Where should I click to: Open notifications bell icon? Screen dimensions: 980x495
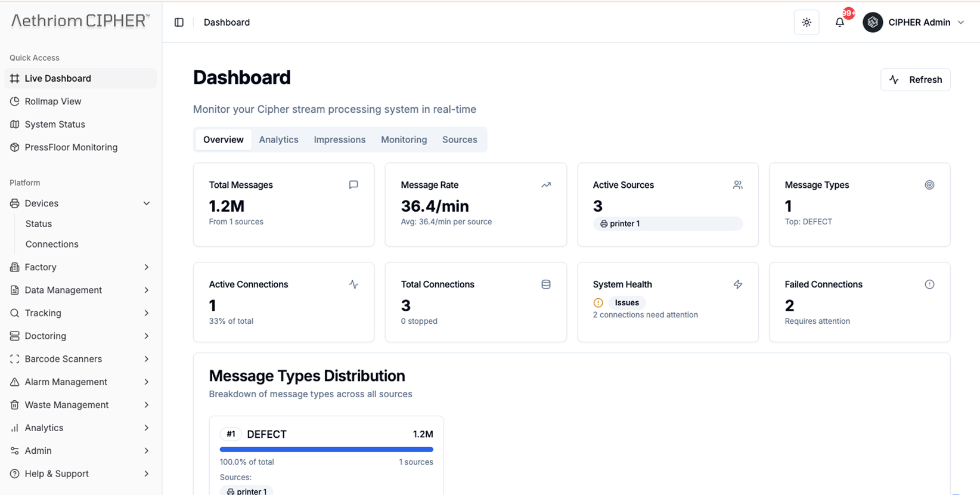pyautogui.click(x=840, y=22)
